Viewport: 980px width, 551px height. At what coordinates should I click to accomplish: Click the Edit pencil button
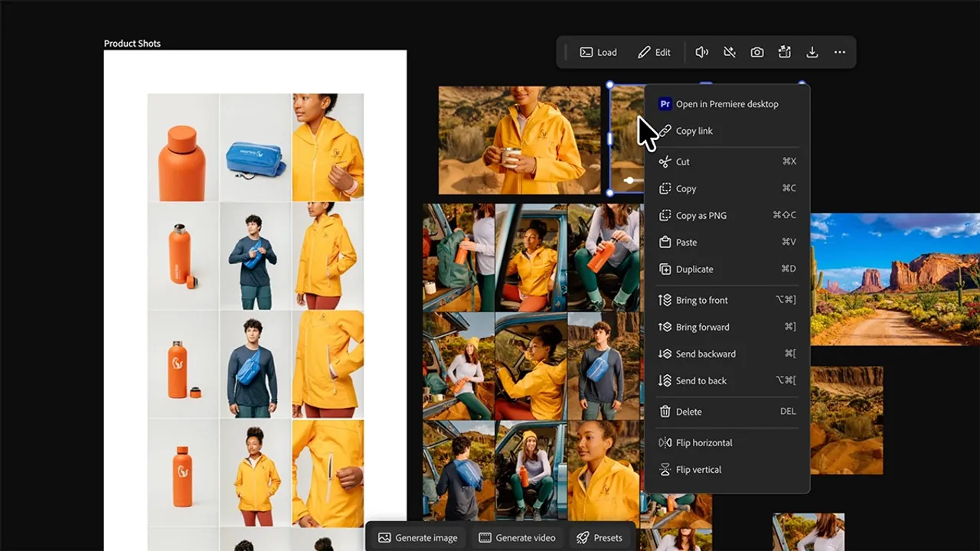pyautogui.click(x=654, y=52)
